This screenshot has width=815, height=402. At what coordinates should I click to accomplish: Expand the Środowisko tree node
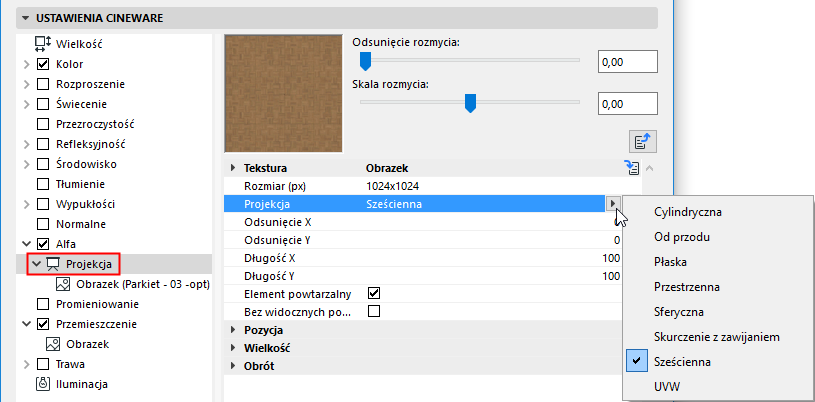click(x=27, y=164)
